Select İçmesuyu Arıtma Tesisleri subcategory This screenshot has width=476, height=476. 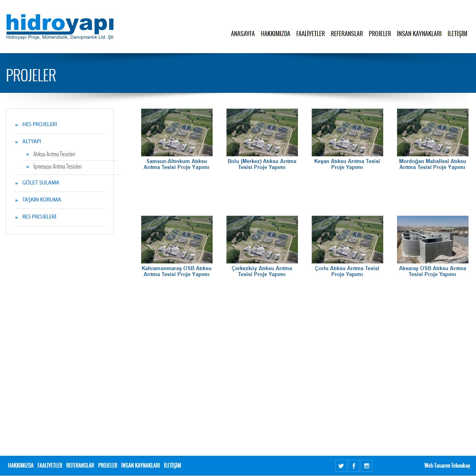click(58, 167)
